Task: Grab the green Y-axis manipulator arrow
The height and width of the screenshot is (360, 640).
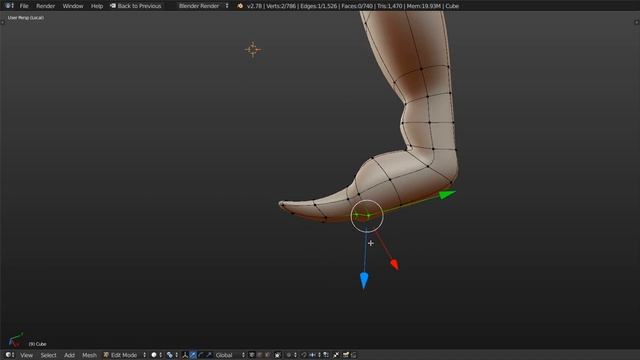Action: (x=447, y=195)
